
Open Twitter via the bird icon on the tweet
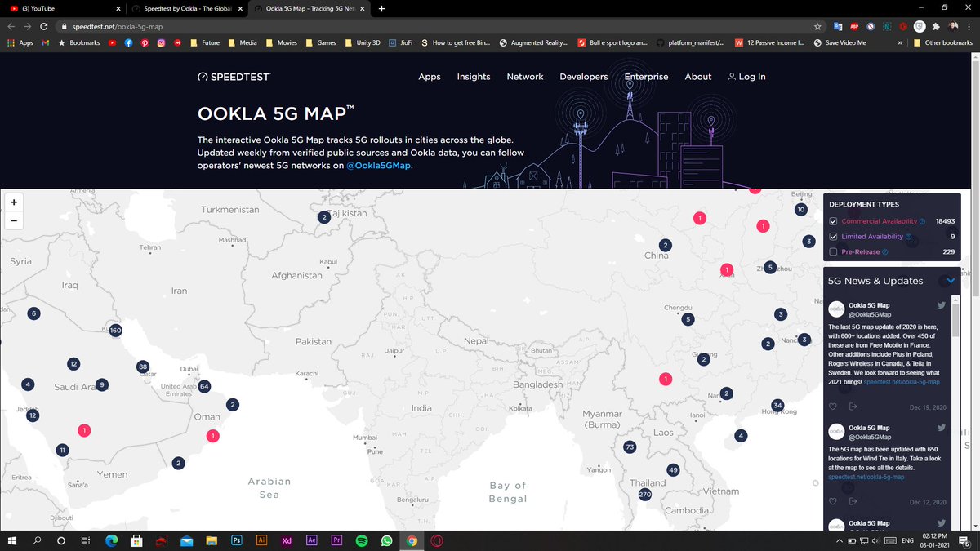coord(941,304)
